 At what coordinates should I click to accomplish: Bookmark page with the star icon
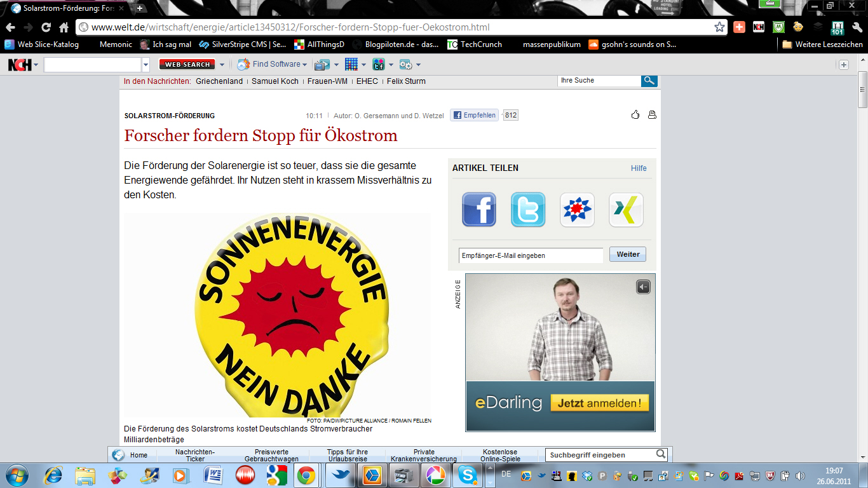(x=719, y=27)
